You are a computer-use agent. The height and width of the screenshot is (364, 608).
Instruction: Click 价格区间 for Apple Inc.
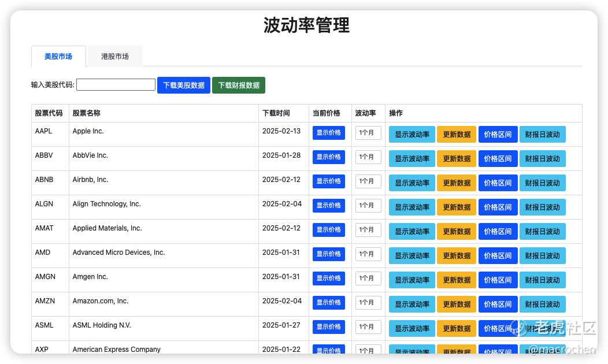(x=498, y=135)
